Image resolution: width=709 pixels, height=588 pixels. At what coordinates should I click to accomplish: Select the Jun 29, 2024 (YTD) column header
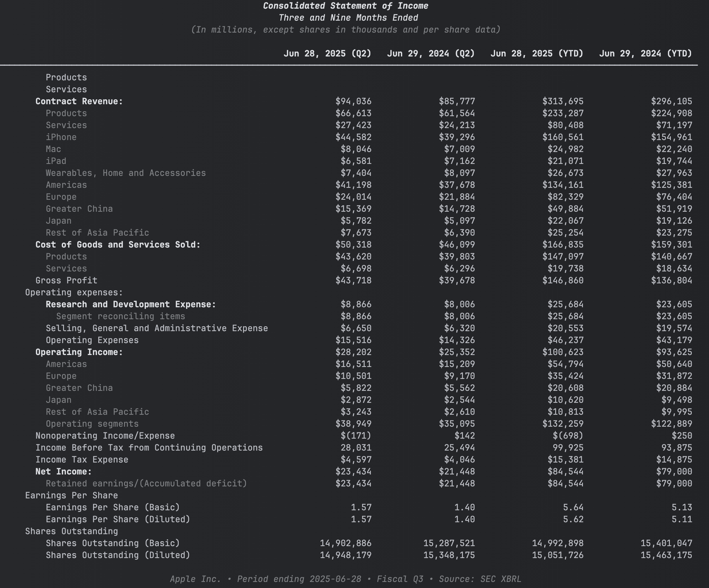pos(645,54)
